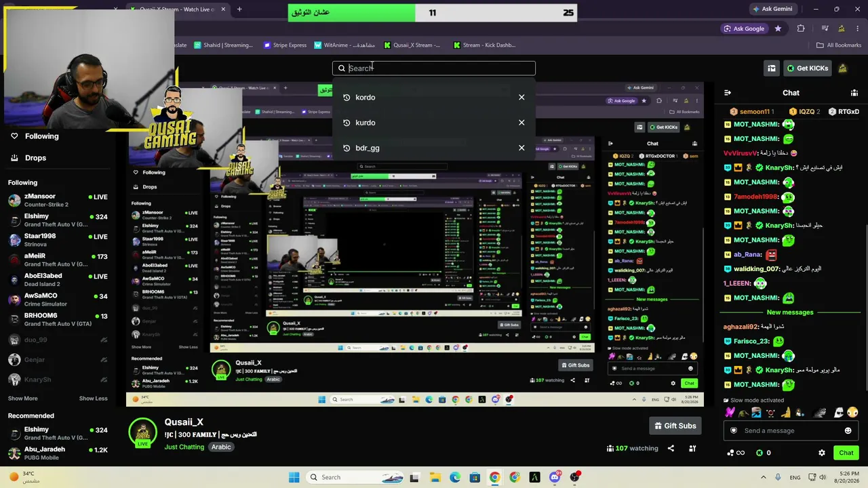Viewport: 868px width, 488px height.
Task: Show the chat users list icon
Action: coord(854,93)
